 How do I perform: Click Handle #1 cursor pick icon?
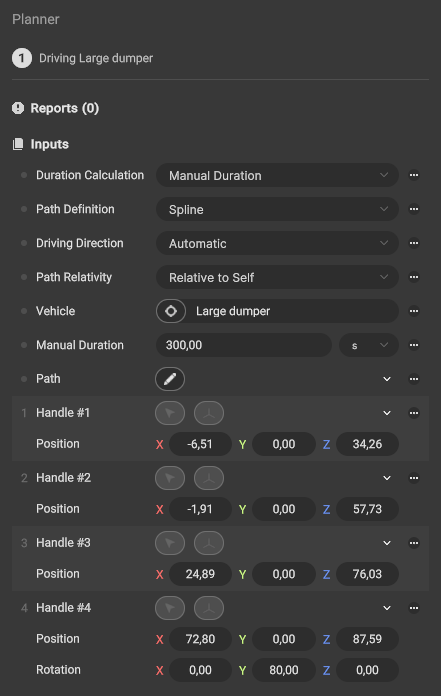tap(170, 413)
